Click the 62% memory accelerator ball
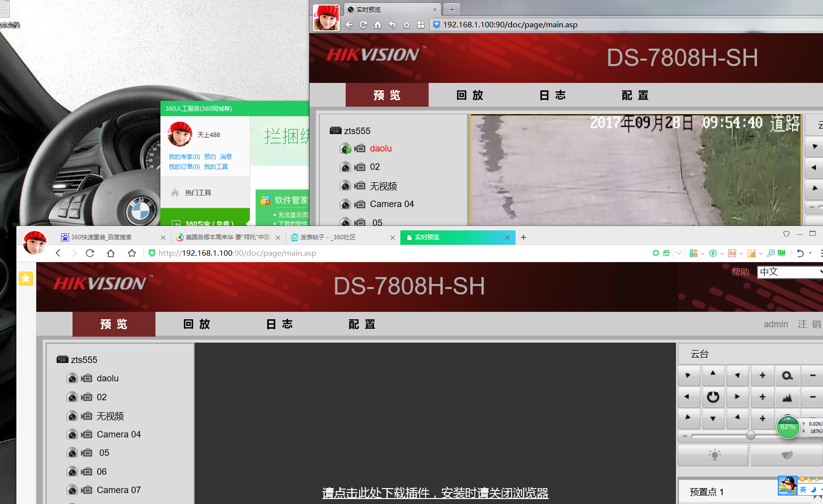 click(x=788, y=427)
